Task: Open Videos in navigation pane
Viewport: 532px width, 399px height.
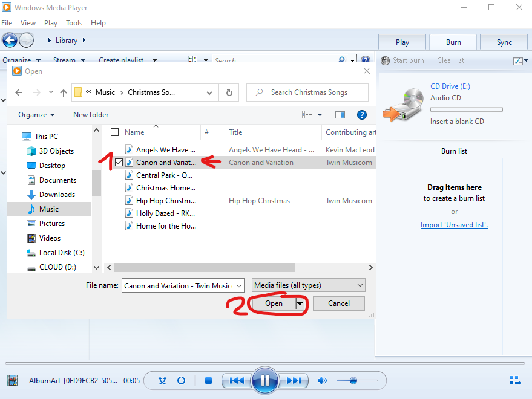Action: [x=50, y=238]
